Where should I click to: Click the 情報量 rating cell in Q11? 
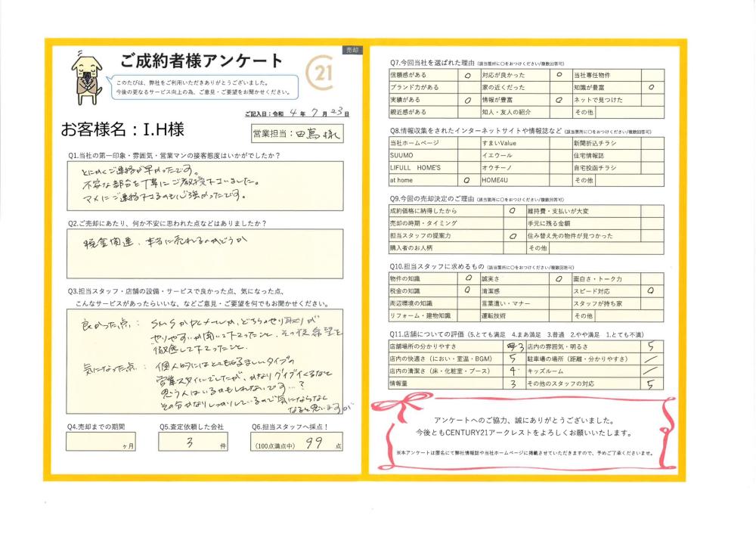(513, 384)
